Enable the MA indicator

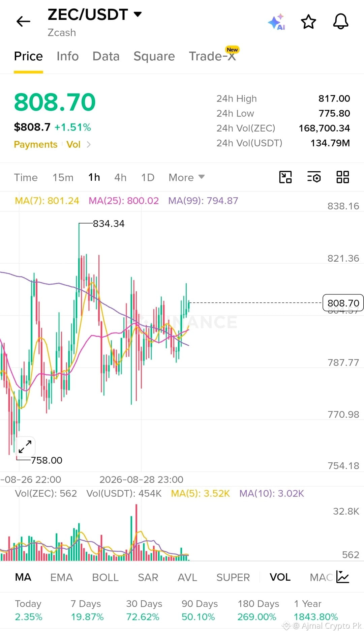[23, 577]
